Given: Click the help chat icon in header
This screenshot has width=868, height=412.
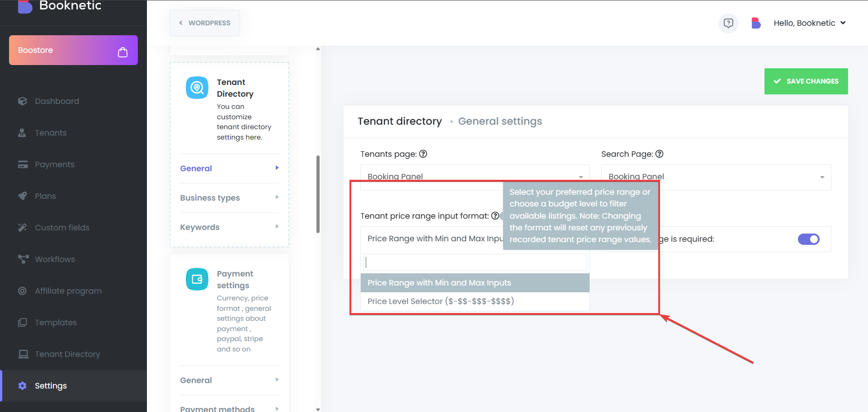Looking at the screenshot, I should 728,23.
